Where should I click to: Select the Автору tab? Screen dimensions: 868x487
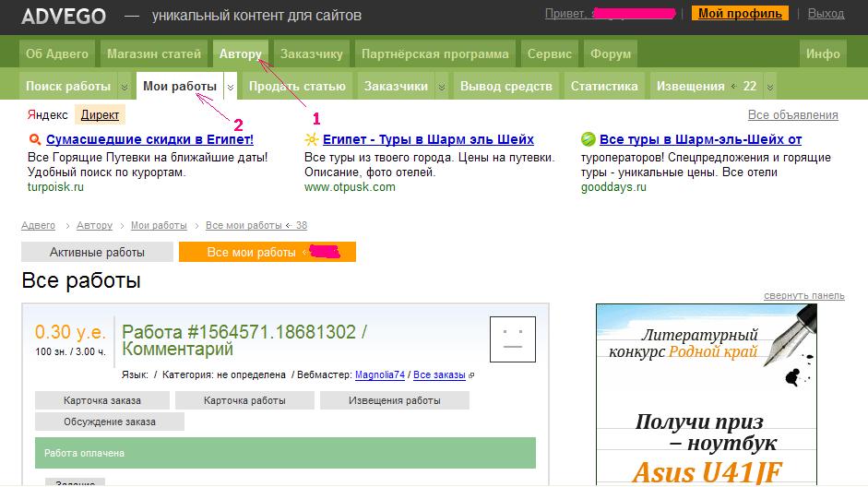[240, 53]
